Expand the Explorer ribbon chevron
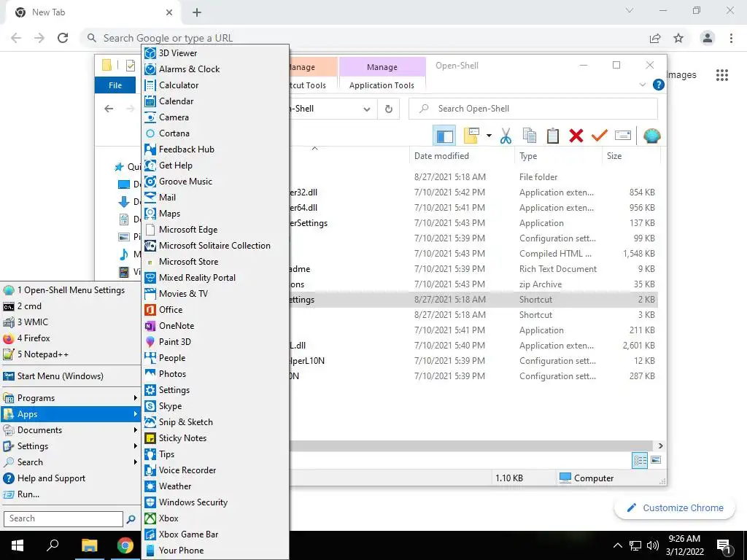Screen dimensions: 747x560 643,85
